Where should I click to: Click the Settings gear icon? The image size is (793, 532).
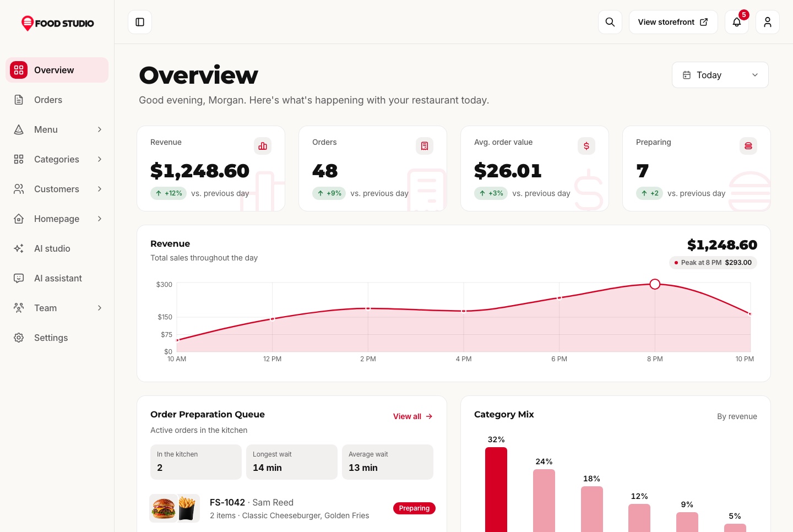19,338
